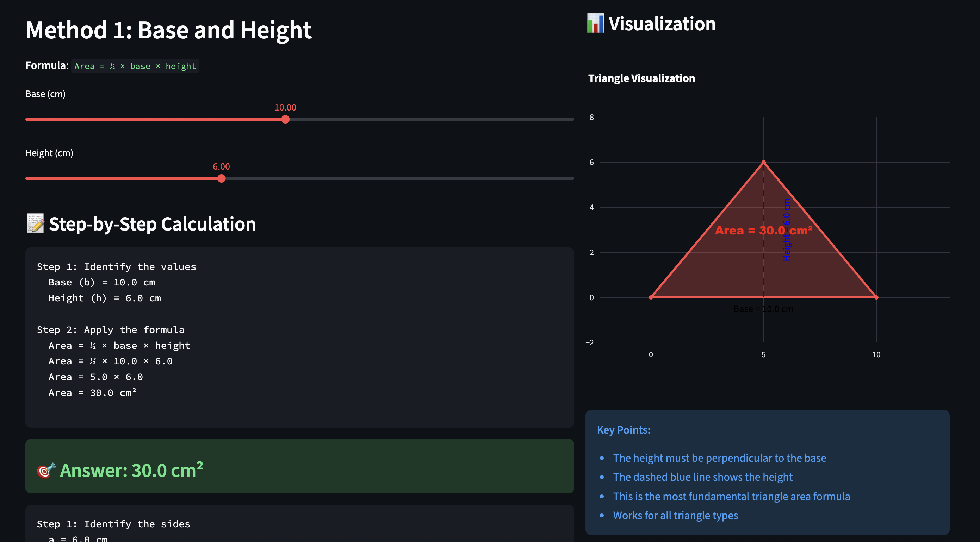The width and height of the screenshot is (980, 542).
Task: Click the bar chart Visualization icon
Action: tap(595, 24)
